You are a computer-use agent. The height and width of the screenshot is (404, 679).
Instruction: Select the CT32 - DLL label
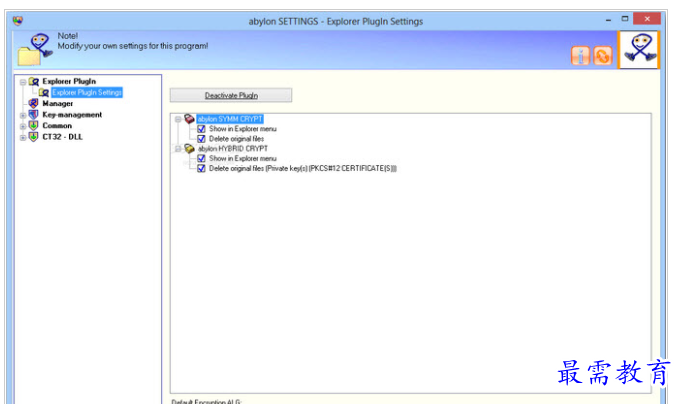click(x=62, y=137)
